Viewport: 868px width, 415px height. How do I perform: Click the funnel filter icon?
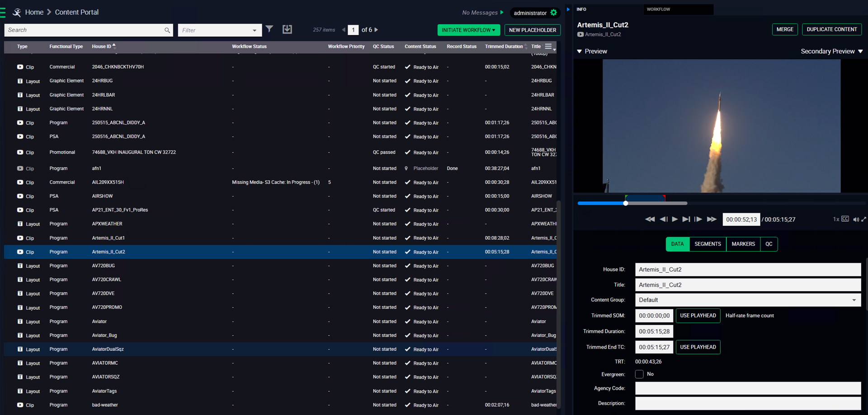coord(269,29)
